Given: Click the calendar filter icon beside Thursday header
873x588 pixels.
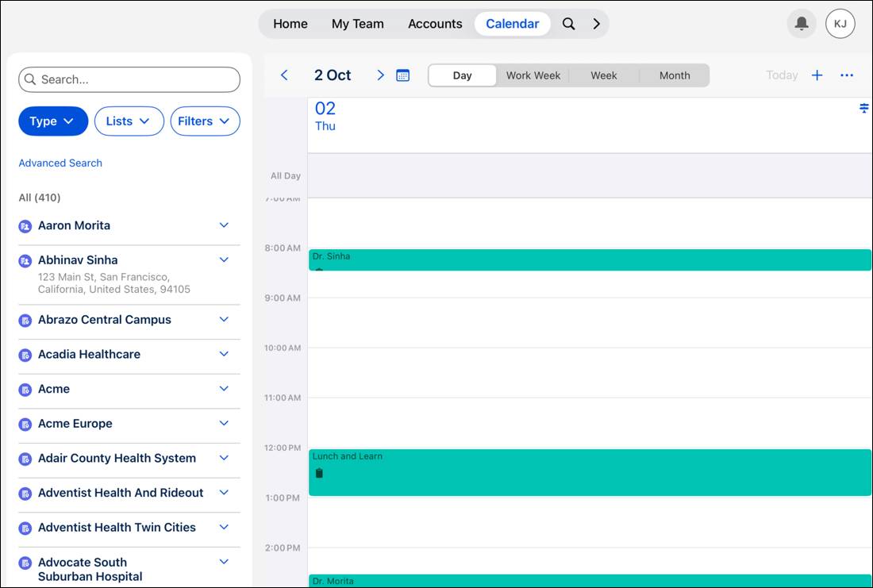Looking at the screenshot, I should pyautogui.click(x=864, y=108).
